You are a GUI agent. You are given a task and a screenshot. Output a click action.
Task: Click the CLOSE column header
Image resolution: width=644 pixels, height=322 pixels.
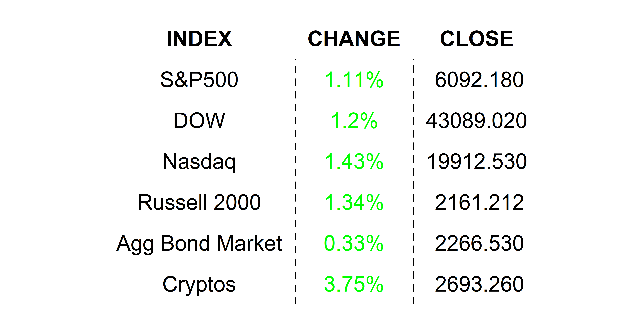(x=477, y=39)
